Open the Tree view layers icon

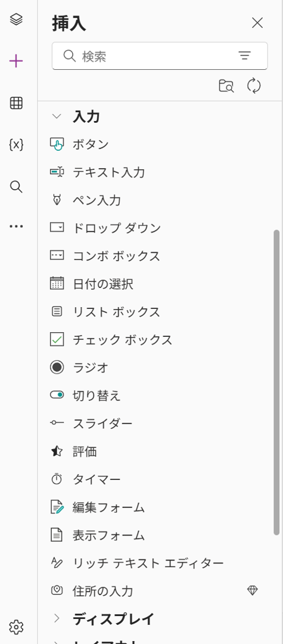coord(16,19)
